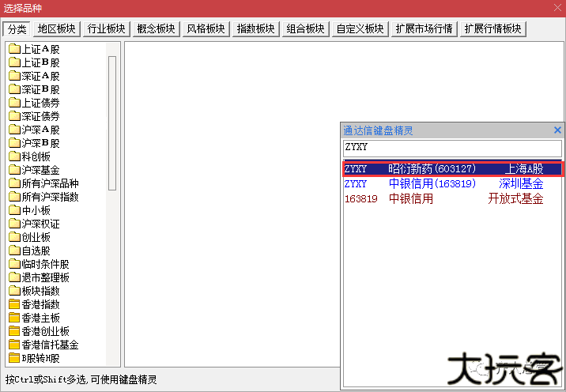The image size is (566, 392).
Task: Open the 沪深B股 folder icon
Action: 14,143
